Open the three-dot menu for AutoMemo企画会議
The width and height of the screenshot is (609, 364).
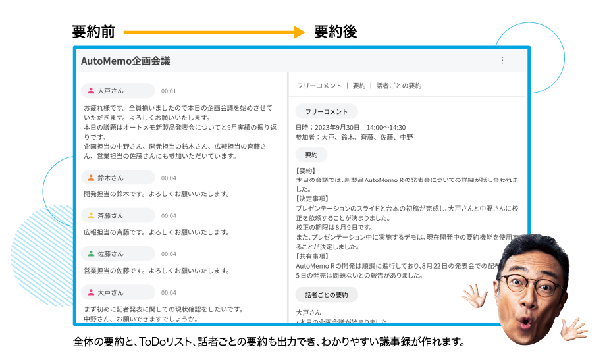coord(502,60)
